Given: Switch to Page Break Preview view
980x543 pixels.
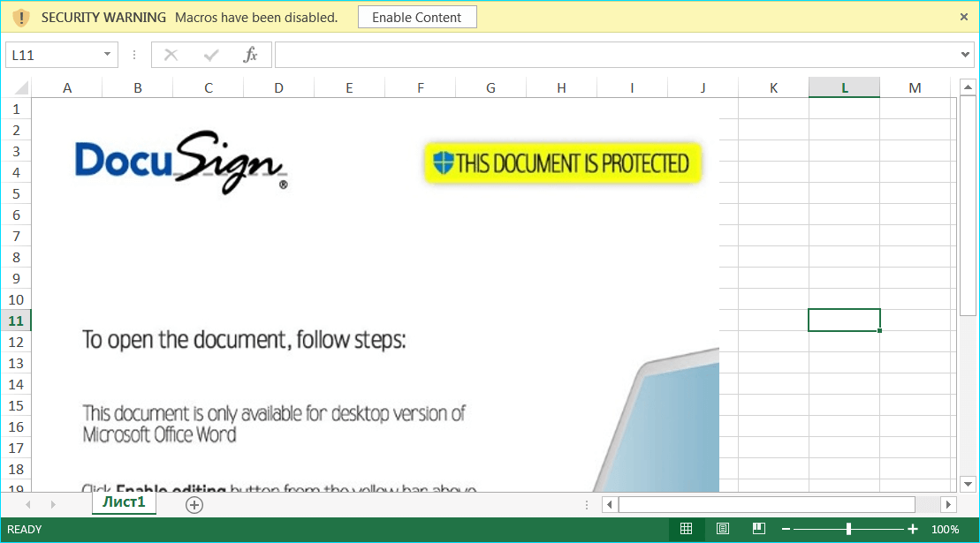Looking at the screenshot, I should pos(758,529).
